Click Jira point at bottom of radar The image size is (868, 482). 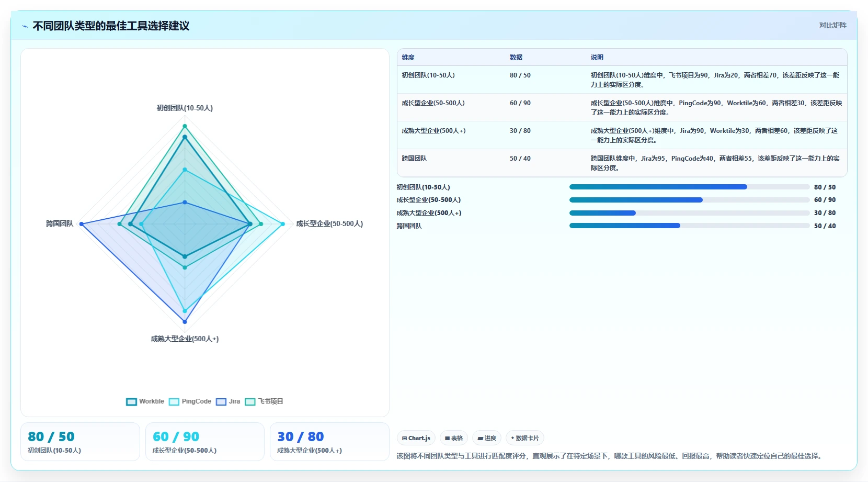185,322
